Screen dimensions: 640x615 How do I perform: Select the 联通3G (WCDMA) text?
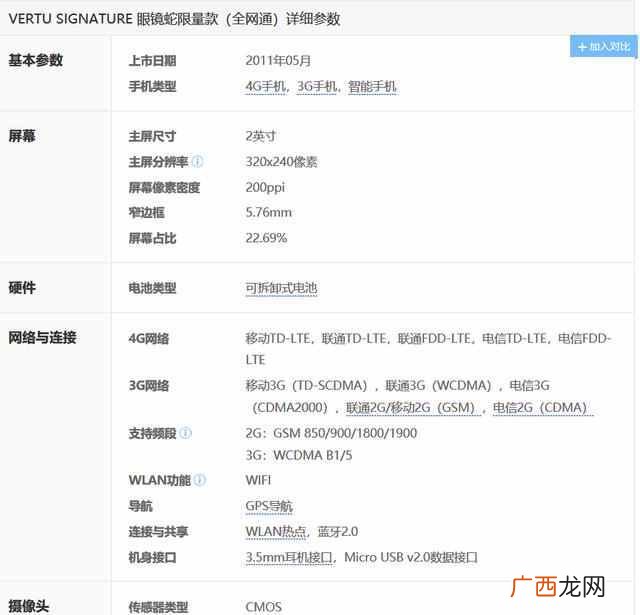(438, 385)
